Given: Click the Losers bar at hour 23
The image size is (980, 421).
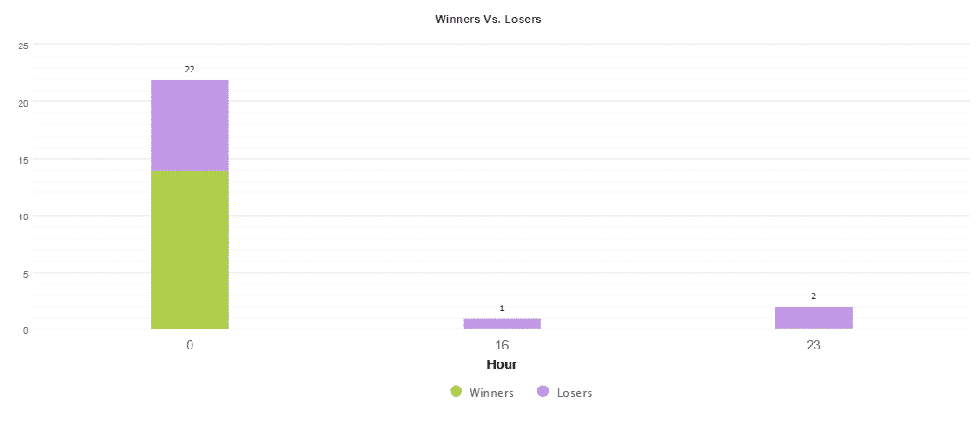Looking at the screenshot, I should coord(814,318).
